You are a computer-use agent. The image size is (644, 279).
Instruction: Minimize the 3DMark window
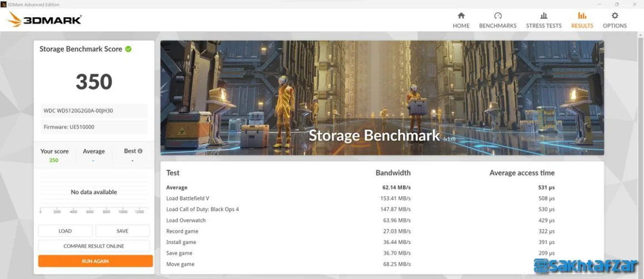[599, 4]
